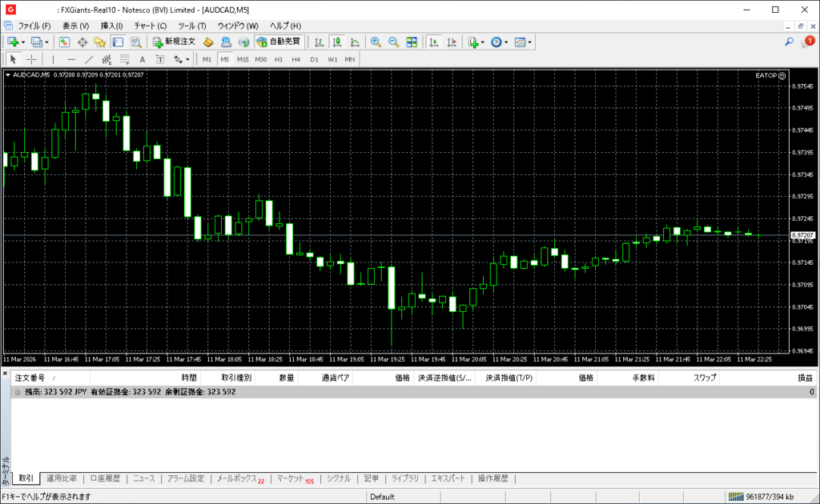This screenshot has height=504, width=820.
Task: Expand the Templates dropdown
Action: [529, 42]
